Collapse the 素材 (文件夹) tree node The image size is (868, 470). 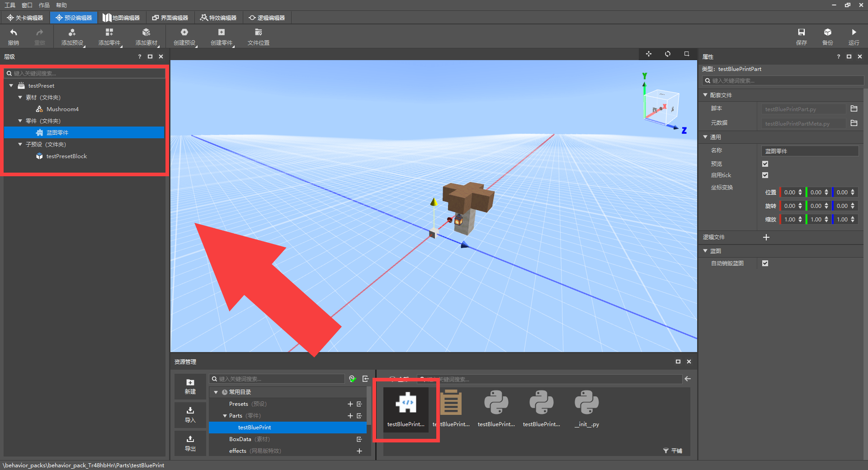(20, 97)
